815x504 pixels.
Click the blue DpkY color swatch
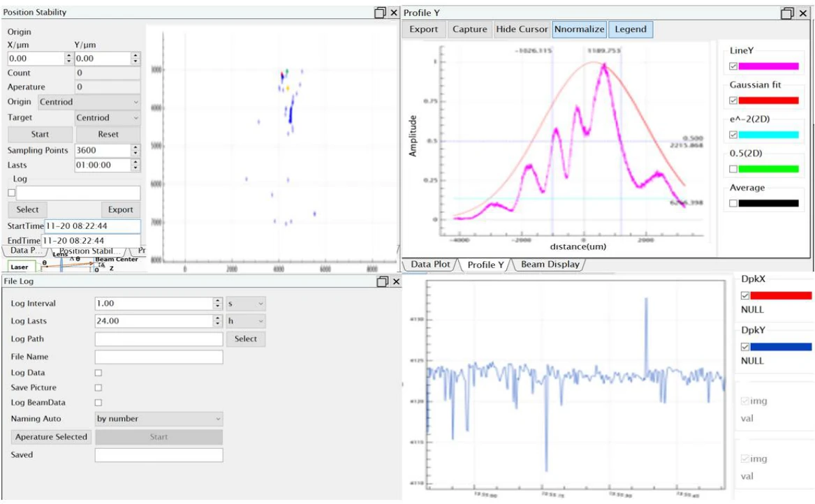pos(781,346)
